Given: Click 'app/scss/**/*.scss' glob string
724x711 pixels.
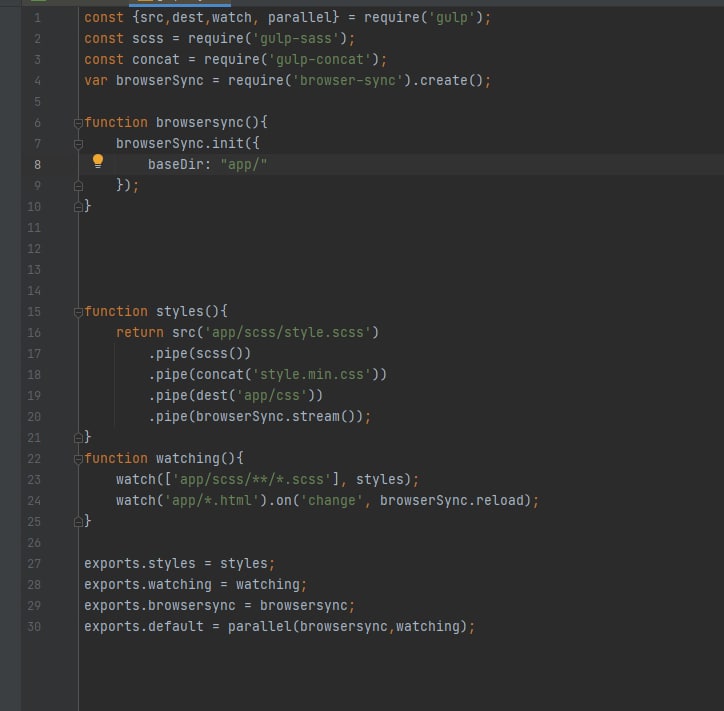Looking at the screenshot, I should (x=252, y=479).
